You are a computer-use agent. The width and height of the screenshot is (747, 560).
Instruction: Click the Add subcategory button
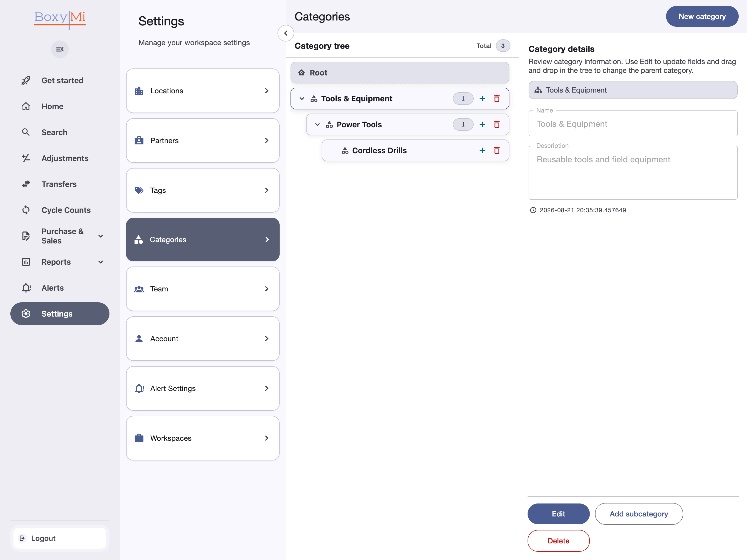click(639, 514)
